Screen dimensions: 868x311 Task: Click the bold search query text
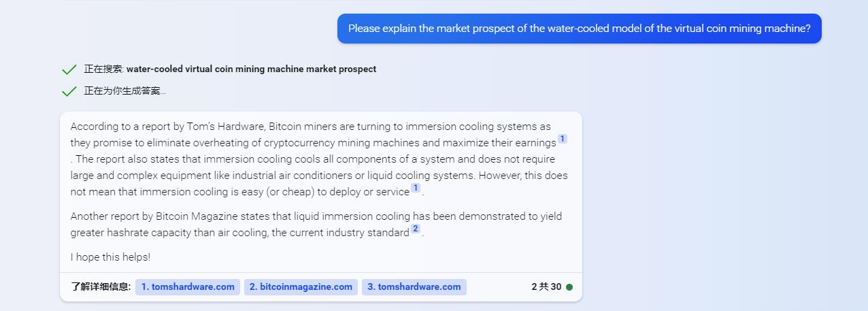click(x=251, y=69)
